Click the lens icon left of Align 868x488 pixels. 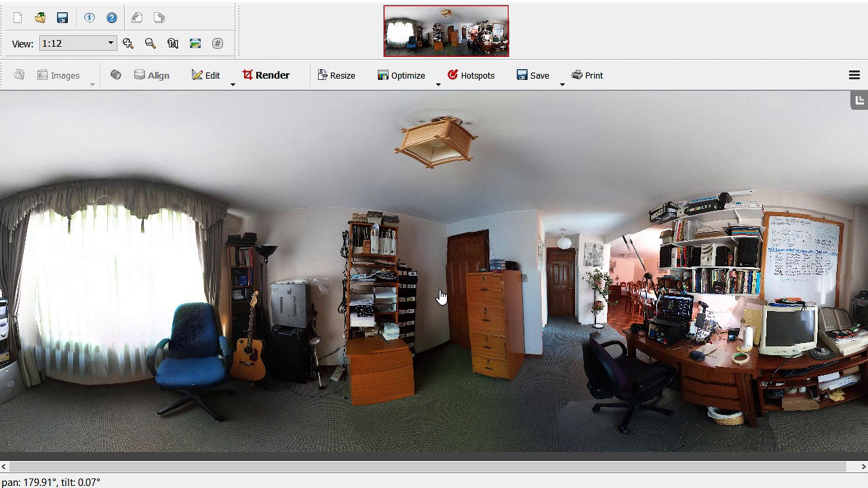(x=116, y=75)
